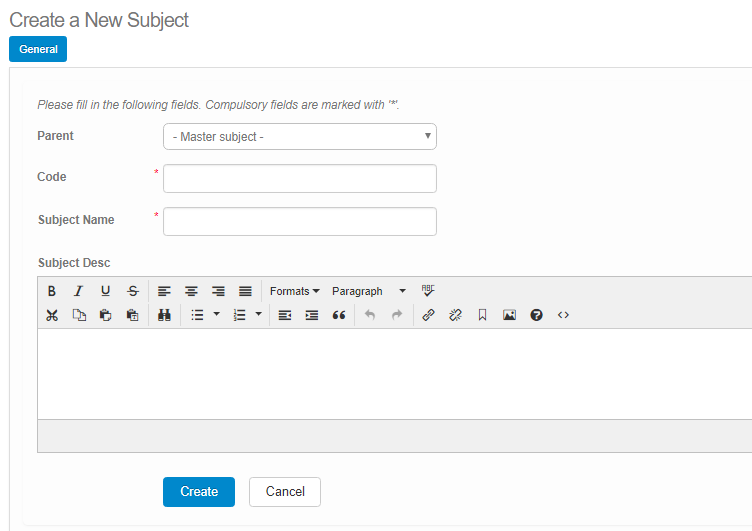
Task: Click the question mark help icon
Action: (536, 315)
